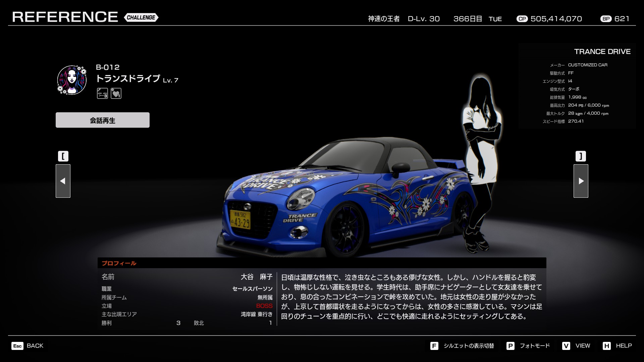Click the car distance skill icon
The height and width of the screenshot is (362, 644).
point(102,93)
